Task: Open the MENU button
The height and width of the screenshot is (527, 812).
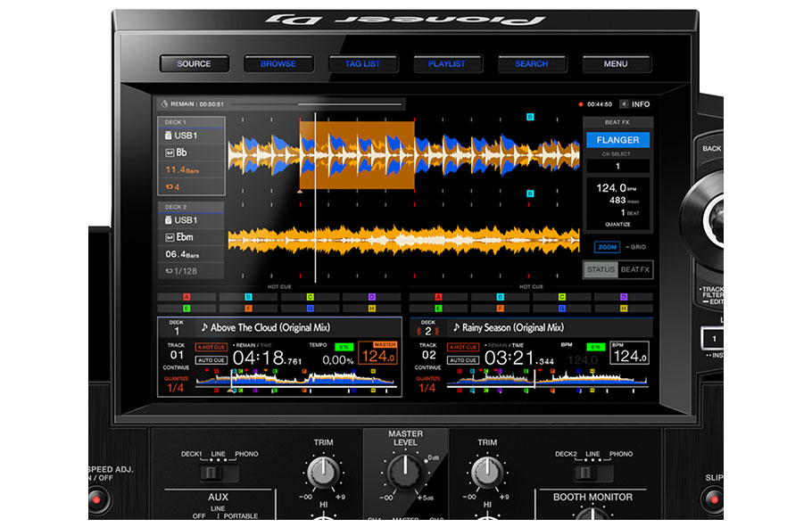Action: coord(616,63)
